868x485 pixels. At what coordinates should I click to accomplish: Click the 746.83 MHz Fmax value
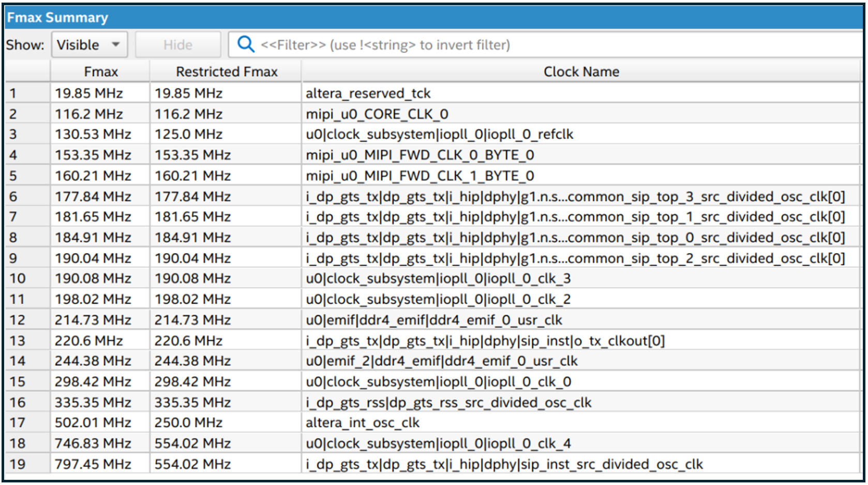pyautogui.click(x=93, y=444)
